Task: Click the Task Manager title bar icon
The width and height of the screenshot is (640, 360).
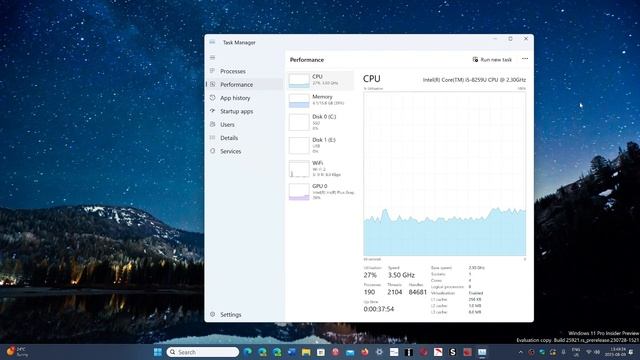Action: click(212, 42)
